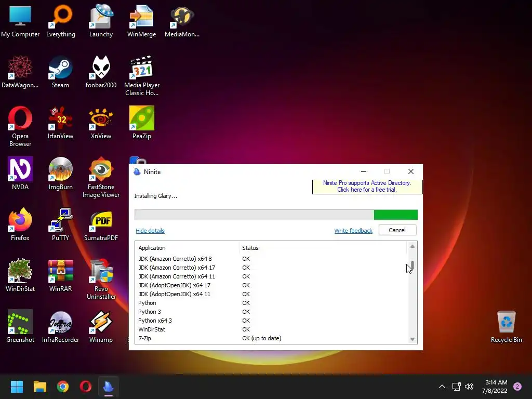Select the foobar2000 desktop icon
532x399 pixels.
coord(101,72)
